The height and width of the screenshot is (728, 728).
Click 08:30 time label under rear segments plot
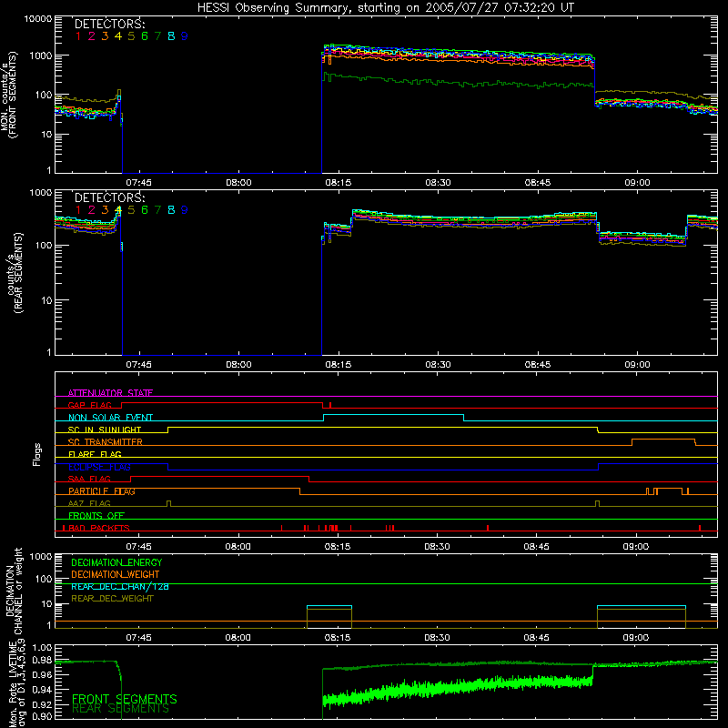tap(438, 365)
